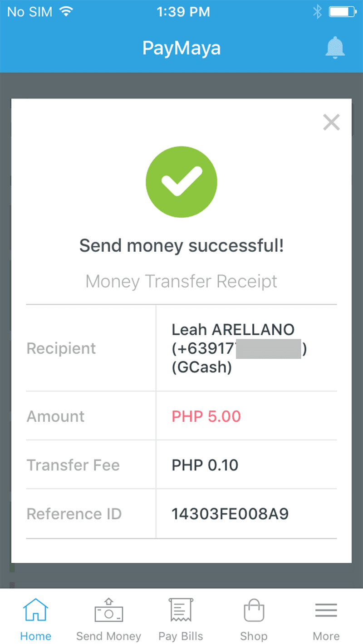
Task: Tap the PHP 0.10 transfer fee value
Action: point(205,465)
